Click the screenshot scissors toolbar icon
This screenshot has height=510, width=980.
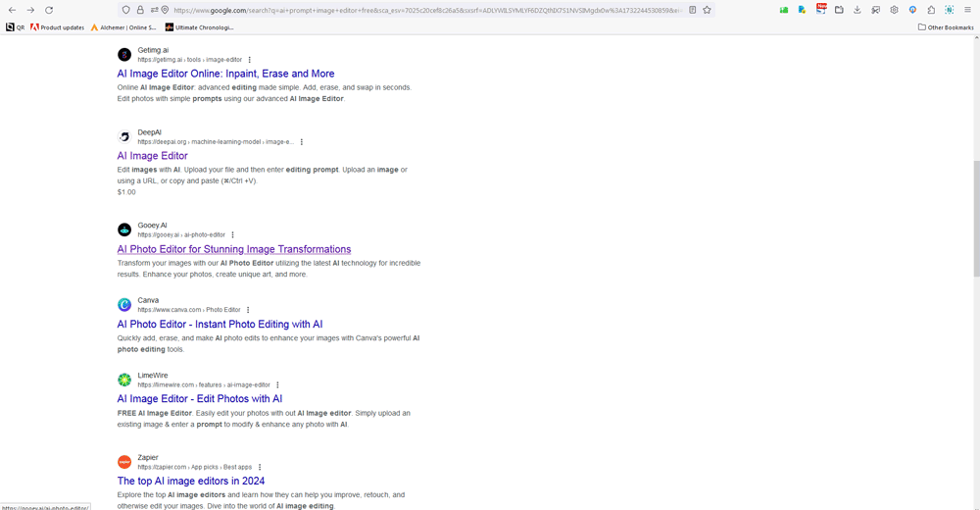coord(875,10)
